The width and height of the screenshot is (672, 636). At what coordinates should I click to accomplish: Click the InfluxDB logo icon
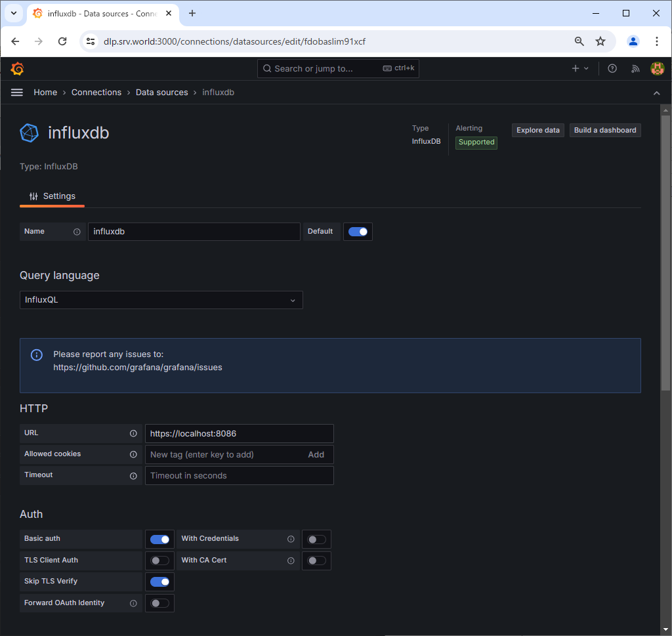[29, 133]
